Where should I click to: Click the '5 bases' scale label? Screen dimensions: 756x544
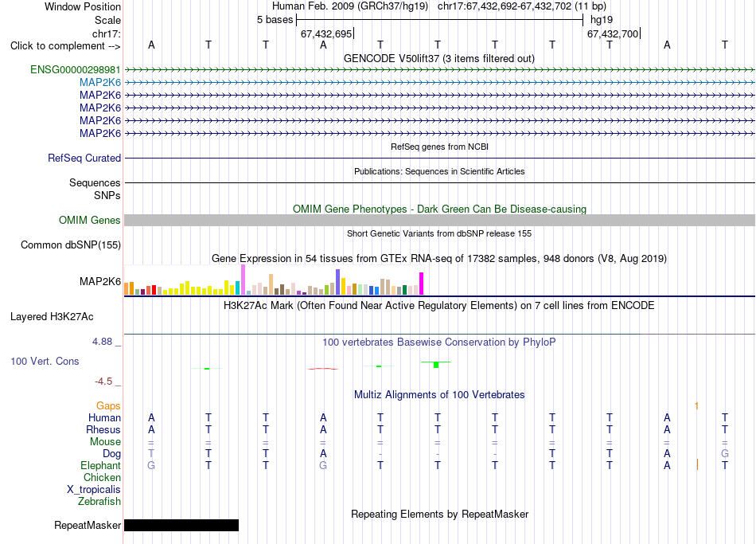(275, 20)
